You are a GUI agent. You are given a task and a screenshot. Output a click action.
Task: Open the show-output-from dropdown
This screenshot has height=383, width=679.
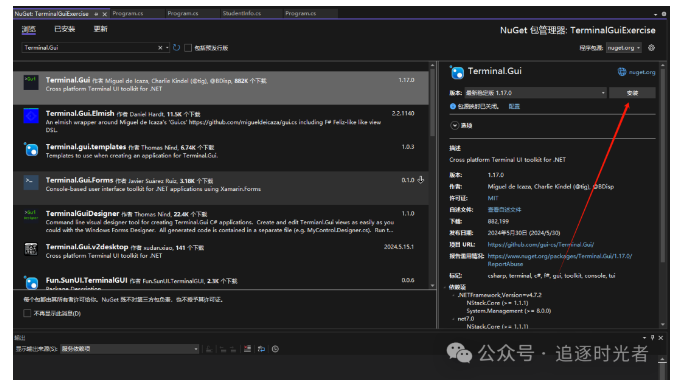(129, 349)
